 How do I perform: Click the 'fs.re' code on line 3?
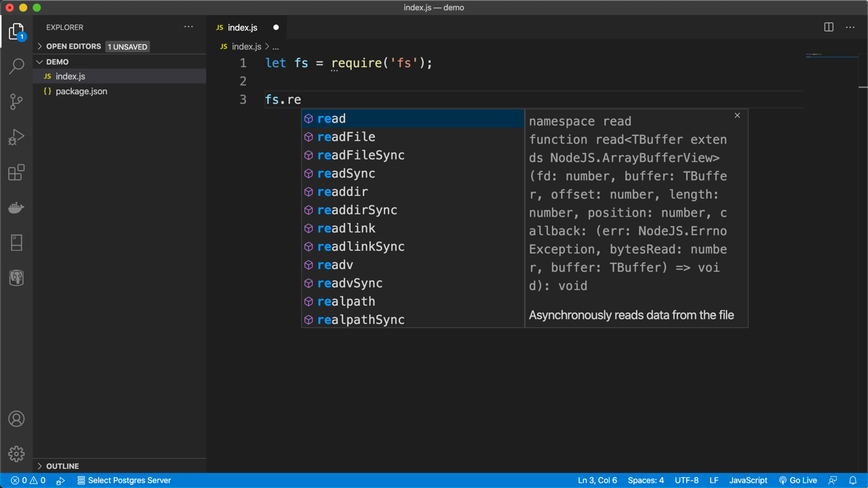(283, 100)
